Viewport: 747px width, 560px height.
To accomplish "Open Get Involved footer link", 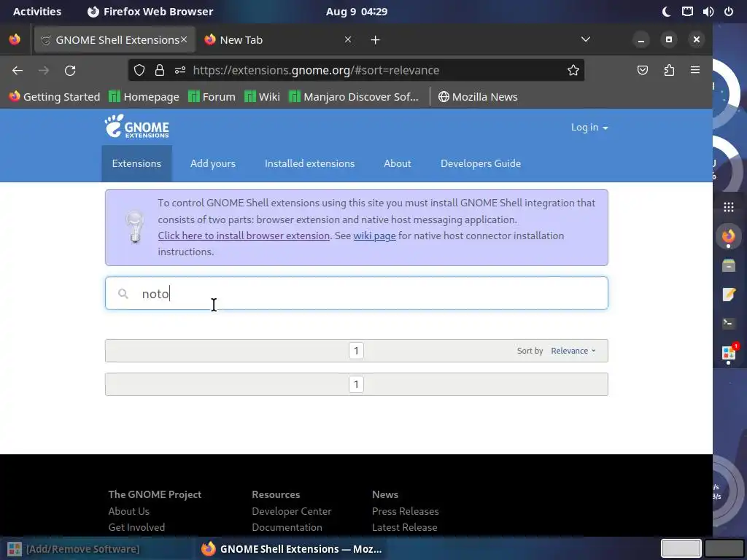I will 136,527.
